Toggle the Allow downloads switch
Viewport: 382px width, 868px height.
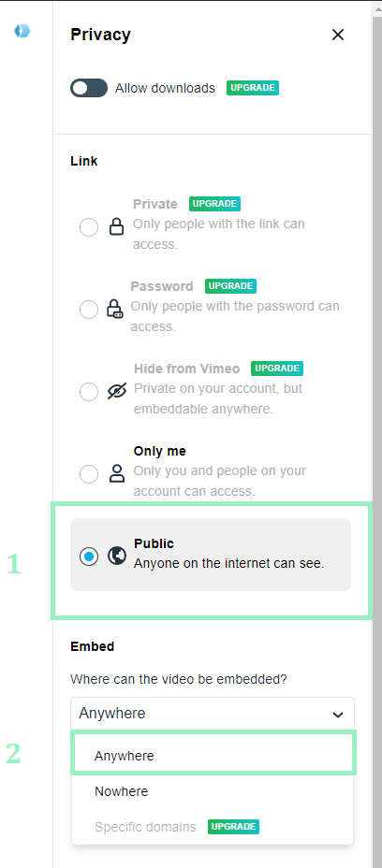[x=89, y=88]
